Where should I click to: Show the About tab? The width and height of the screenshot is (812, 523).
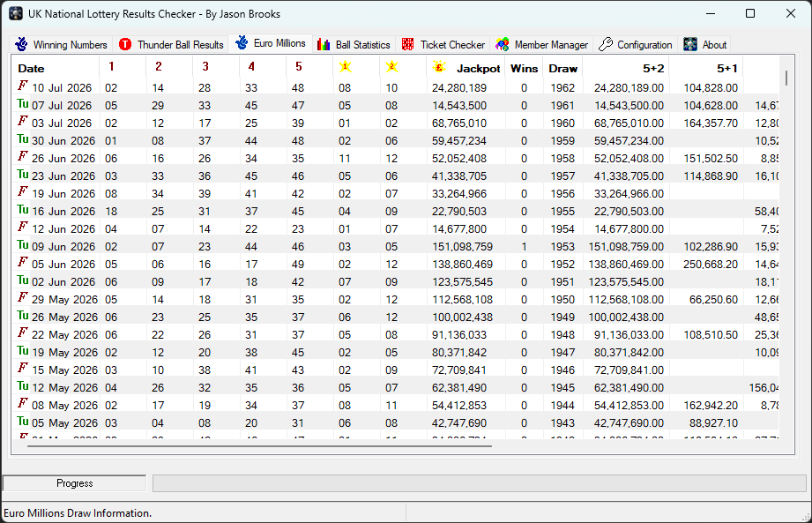(x=704, y=44)
